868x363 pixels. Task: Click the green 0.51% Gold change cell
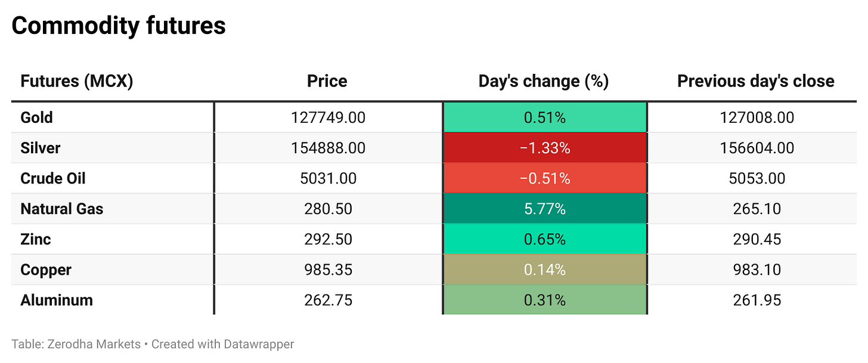click(x=544, y=117)
